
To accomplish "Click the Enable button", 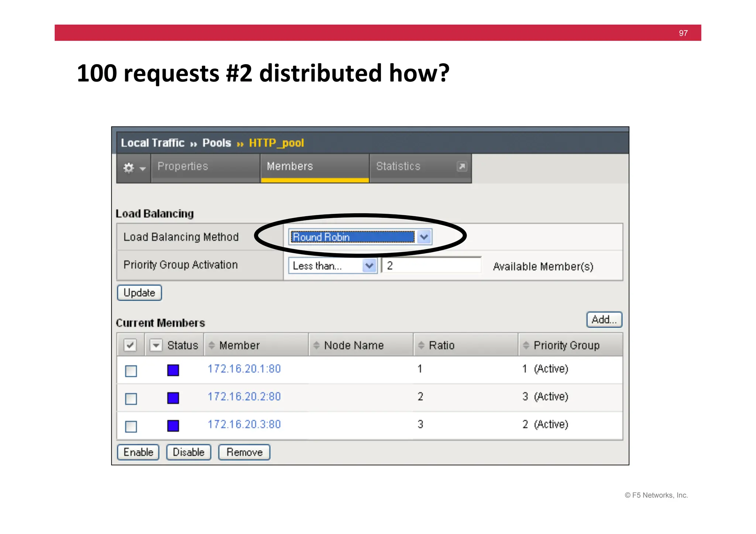I will (x=138, y=452).
